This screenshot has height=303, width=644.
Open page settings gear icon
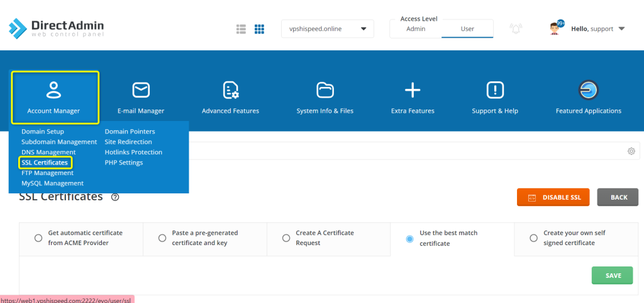[631, 151]
